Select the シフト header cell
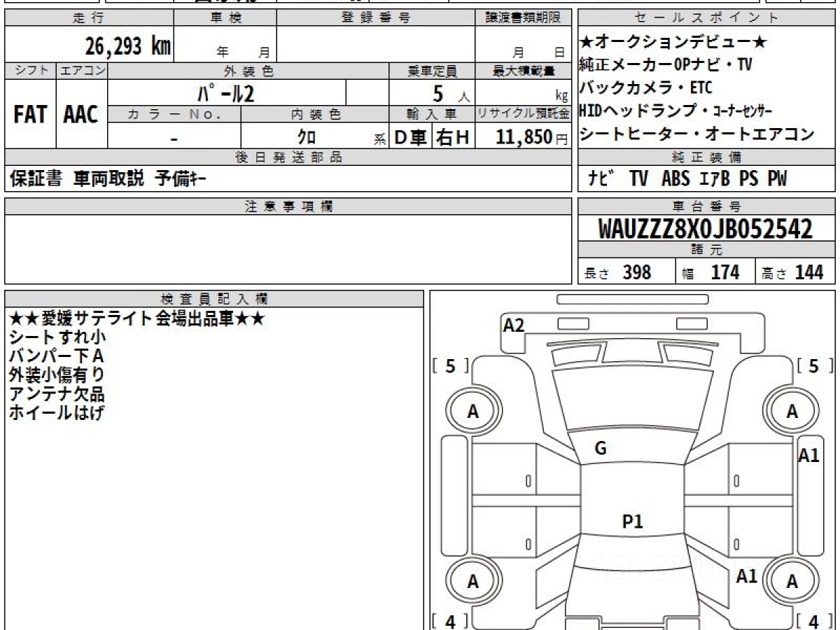 pyautogui.click(x=31, y=71)
